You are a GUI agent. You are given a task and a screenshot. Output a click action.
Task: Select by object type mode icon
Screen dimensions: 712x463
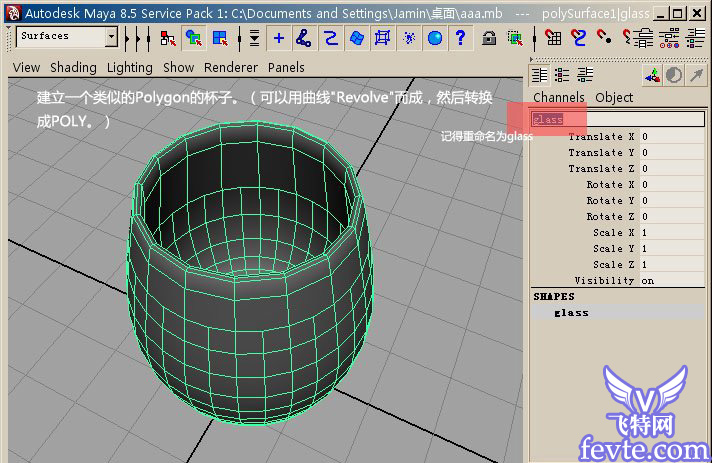click(x=194, y=38)
